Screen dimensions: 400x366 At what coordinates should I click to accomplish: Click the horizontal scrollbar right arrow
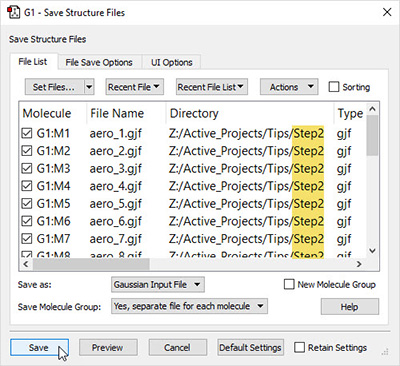coord(359,264)
